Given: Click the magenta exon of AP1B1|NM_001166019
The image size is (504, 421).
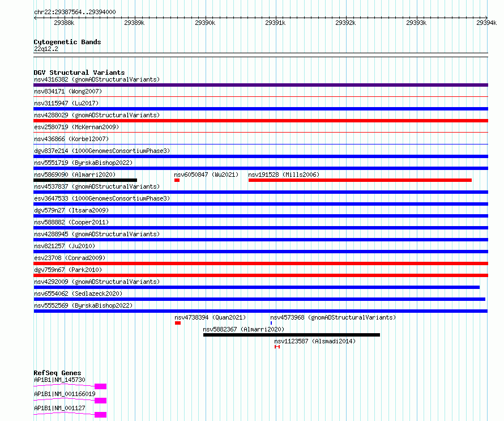Looking at the screenshot, I should coord(100,401).
